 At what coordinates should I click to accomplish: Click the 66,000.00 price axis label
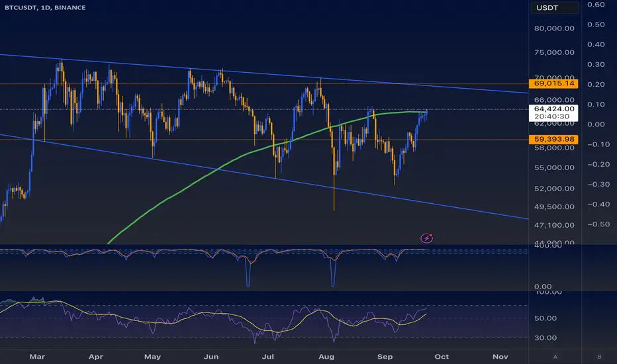click(x=554, y=100)
